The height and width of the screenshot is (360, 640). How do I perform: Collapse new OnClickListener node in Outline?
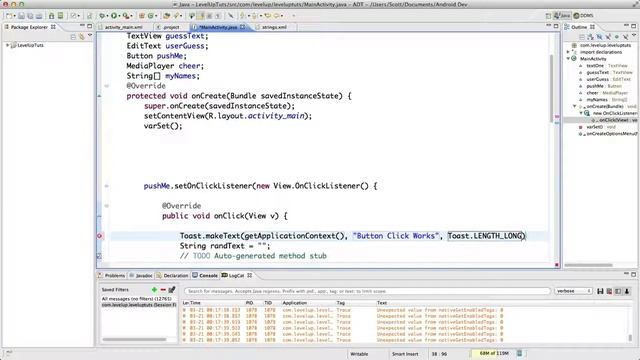point(581,113)
